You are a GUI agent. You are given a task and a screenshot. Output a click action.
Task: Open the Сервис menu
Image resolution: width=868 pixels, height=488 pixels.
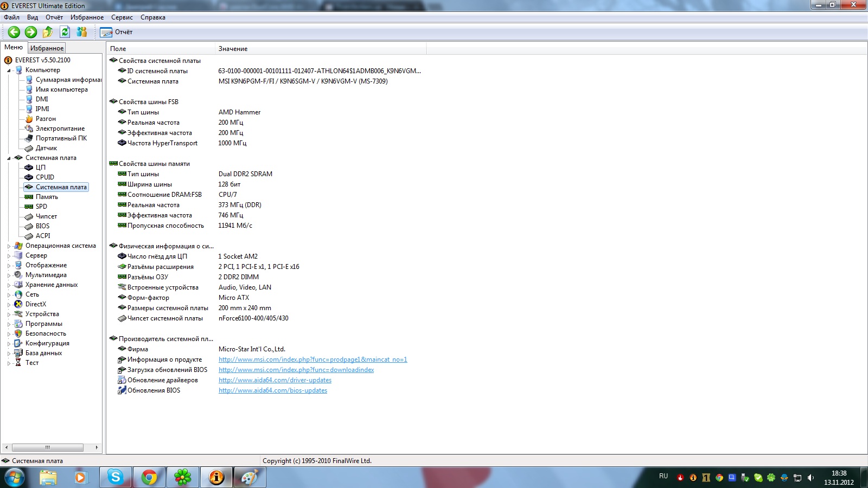tap(122, 17)
